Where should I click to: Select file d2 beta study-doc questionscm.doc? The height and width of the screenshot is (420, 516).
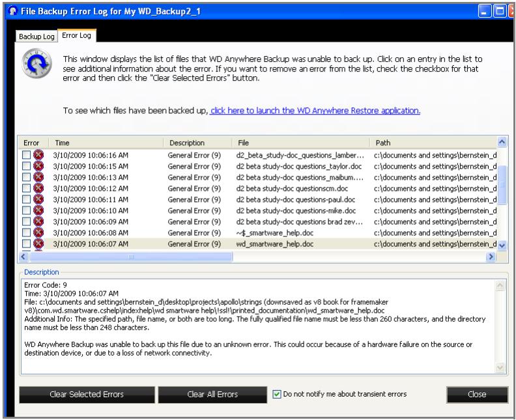click(292, 188)
